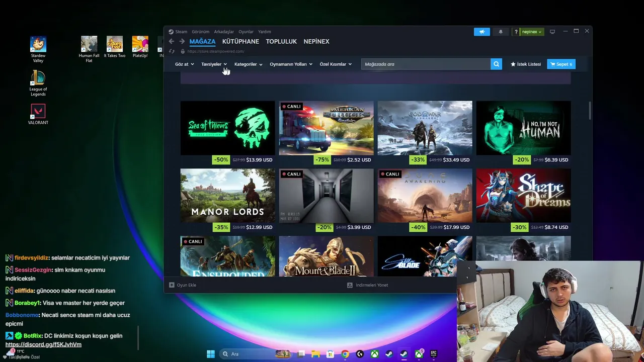
Task: Open Google Chrome from the taskbar
Action: coord(345,354)
